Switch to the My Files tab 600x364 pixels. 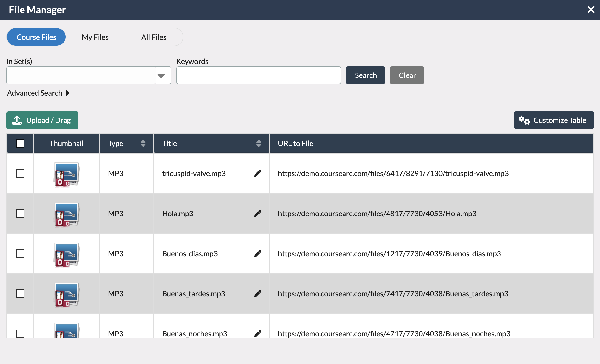95,37
